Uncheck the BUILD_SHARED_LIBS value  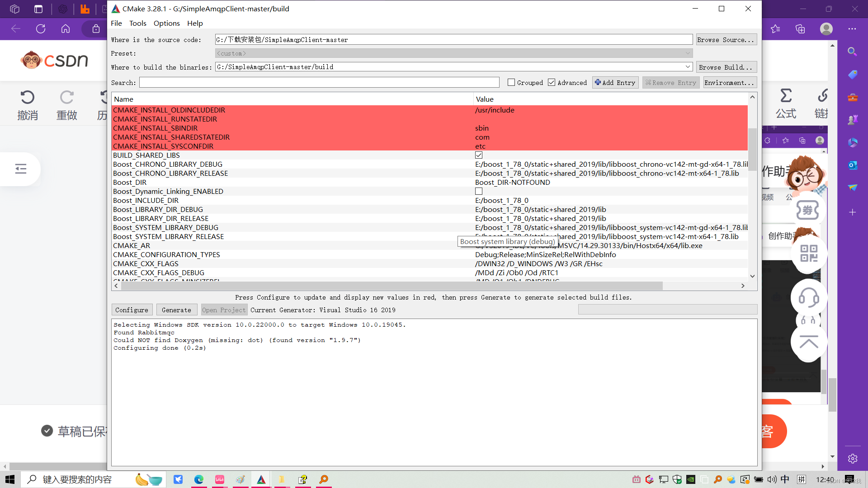coord(479,155)
